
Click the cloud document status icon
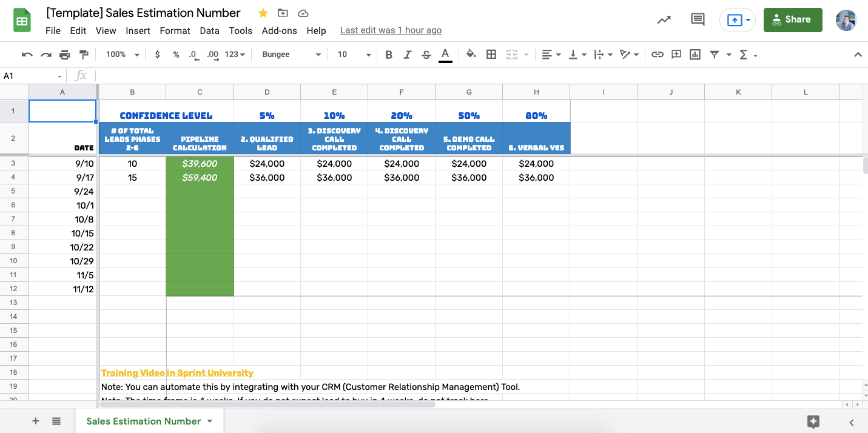click(x=303, y=13)
